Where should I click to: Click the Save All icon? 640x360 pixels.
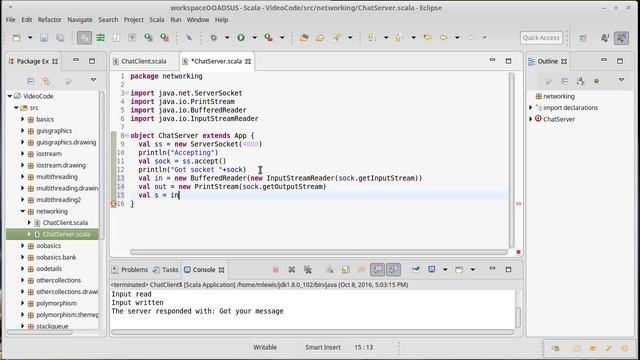(x=60, y=38)
